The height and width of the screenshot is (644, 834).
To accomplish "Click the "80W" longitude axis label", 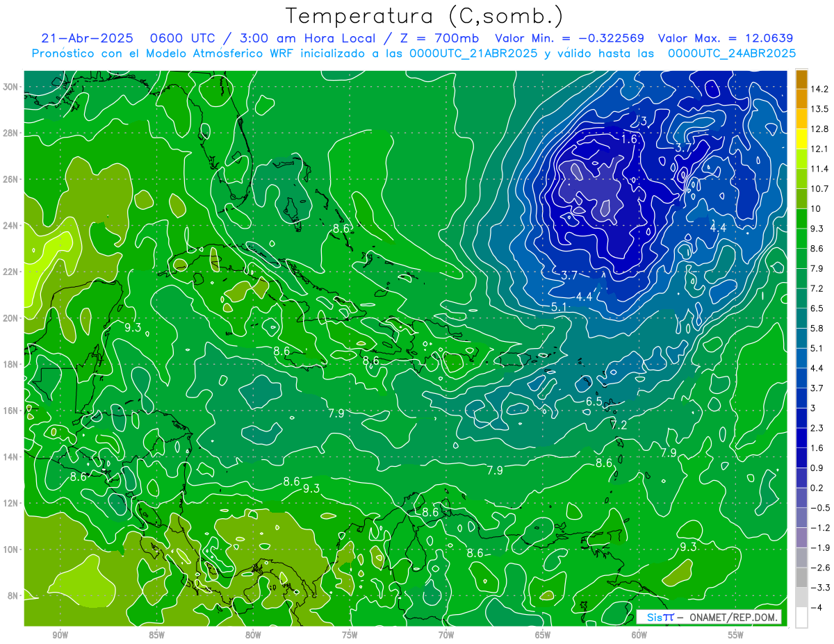I will (x=253, y=635).
